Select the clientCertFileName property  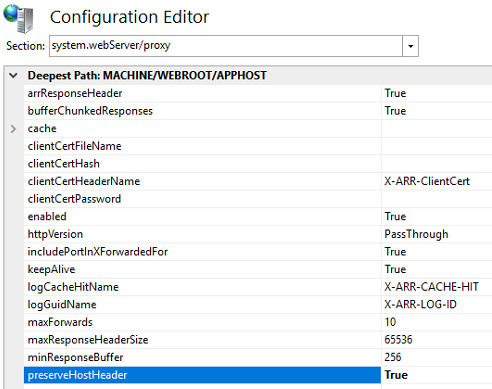click(x=74, y=146)
